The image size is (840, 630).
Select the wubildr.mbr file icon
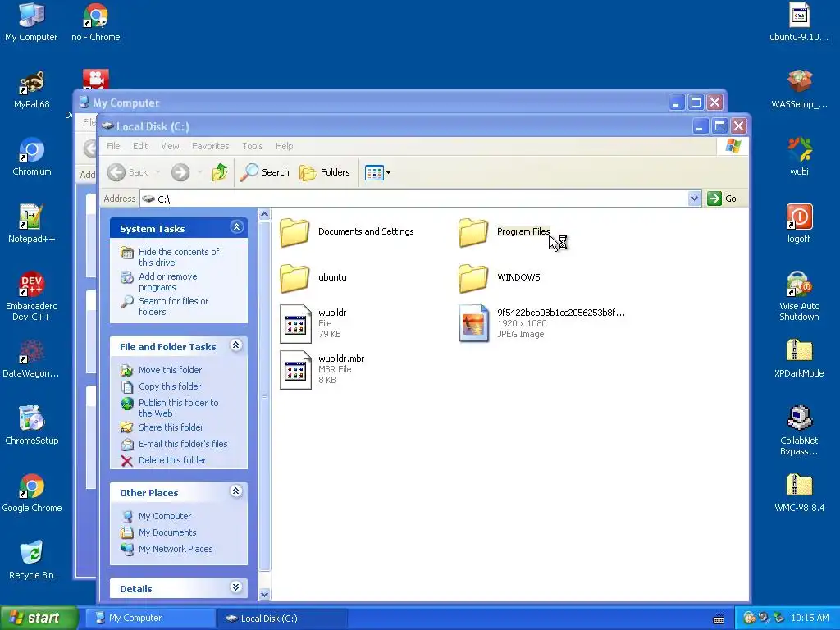click(x=295, y=370)
